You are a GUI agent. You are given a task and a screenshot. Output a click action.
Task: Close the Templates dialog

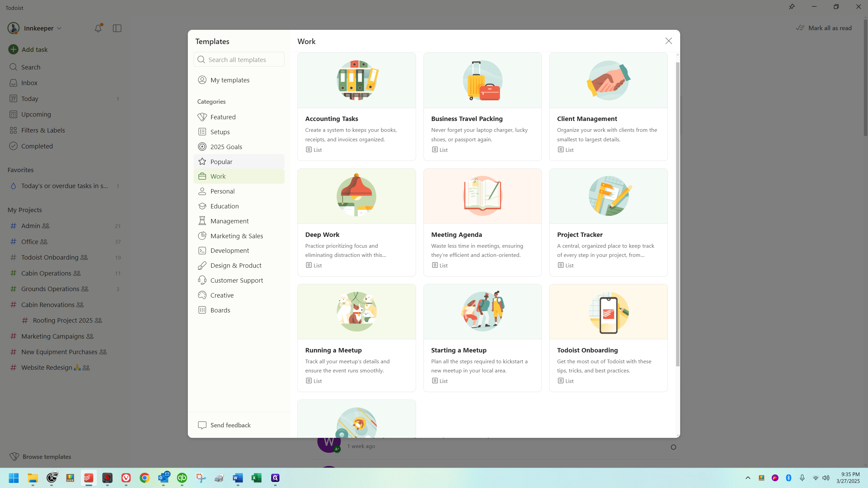click(x=668, y=41)
